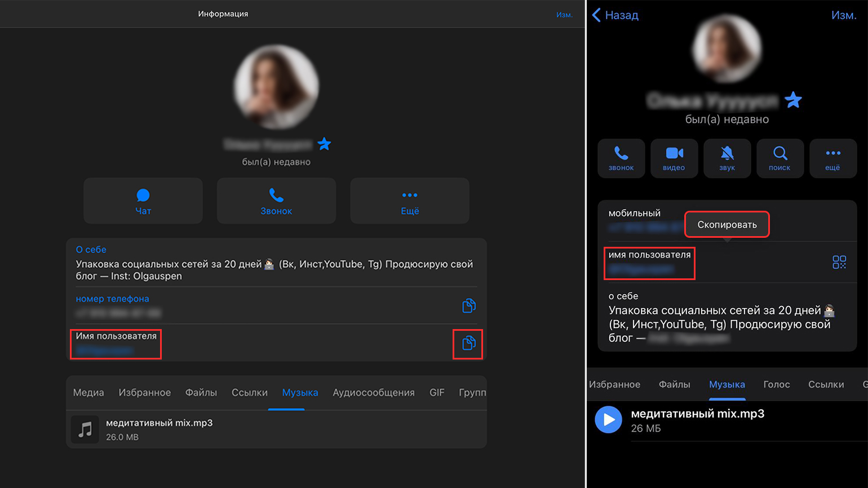Play медитативный mix.mp3 in mobile view

coord(609,420)
